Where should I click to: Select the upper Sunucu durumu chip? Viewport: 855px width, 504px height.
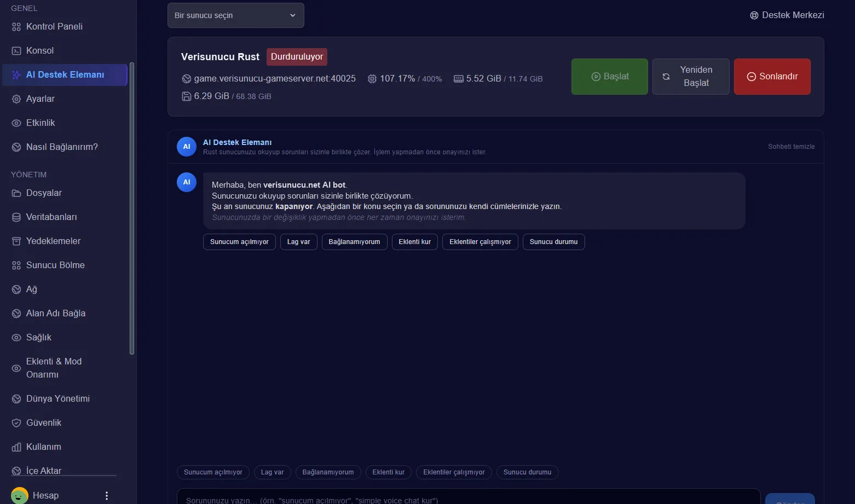tap(554, 242)
